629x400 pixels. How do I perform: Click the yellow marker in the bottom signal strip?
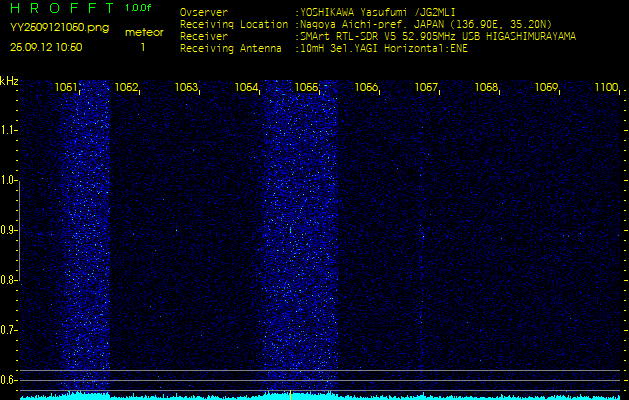click(290, 394)
